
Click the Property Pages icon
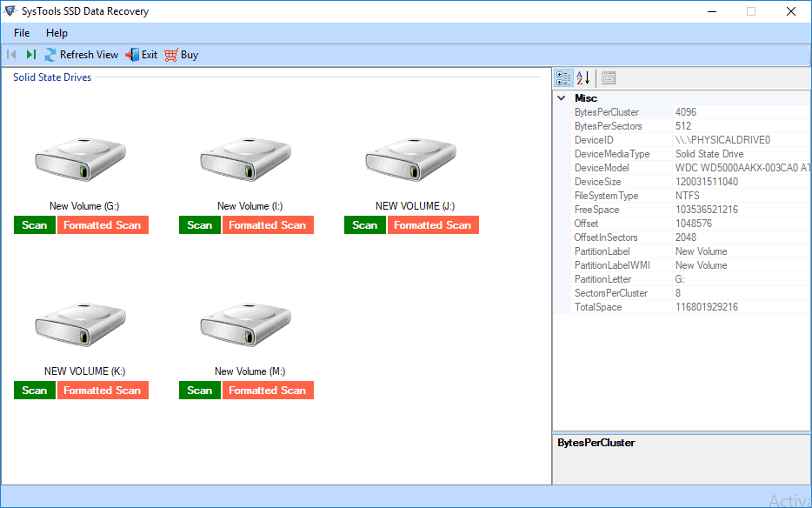tap(609, 77)
